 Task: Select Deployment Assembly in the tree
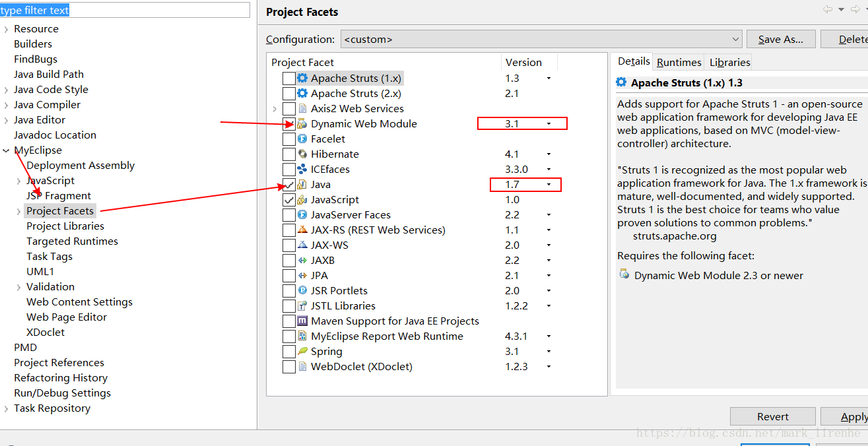tap(81, 165)
